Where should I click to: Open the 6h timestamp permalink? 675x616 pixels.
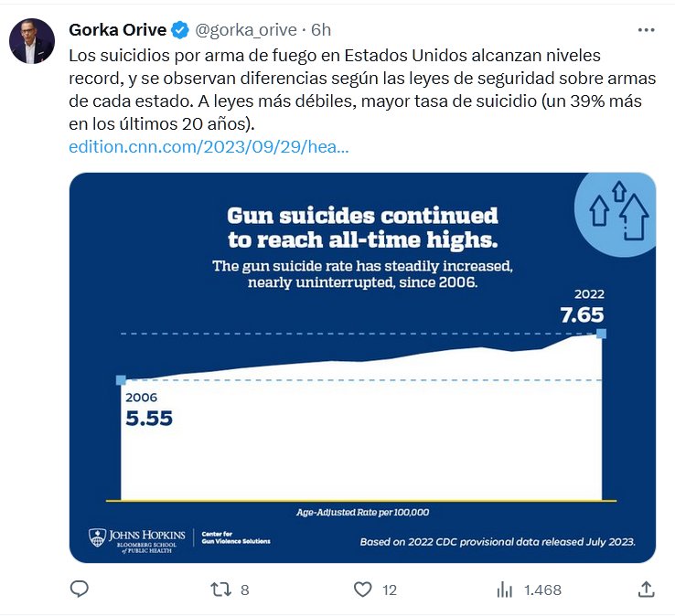(321, 29)
